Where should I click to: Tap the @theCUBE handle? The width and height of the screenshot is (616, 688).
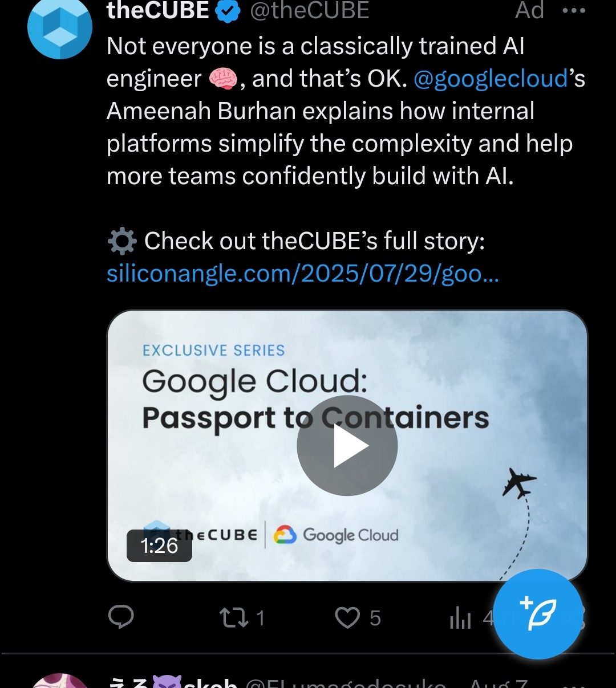[x=310, y=11]
